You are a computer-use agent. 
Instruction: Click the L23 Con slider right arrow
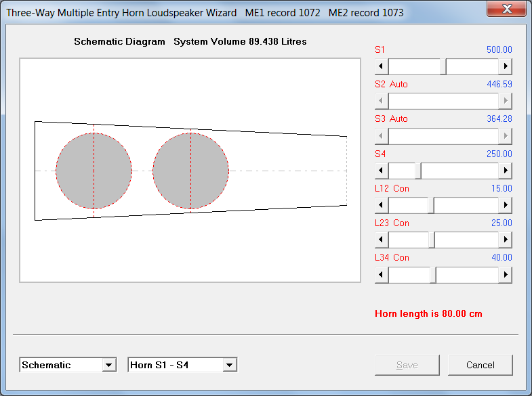coord(505,240)
